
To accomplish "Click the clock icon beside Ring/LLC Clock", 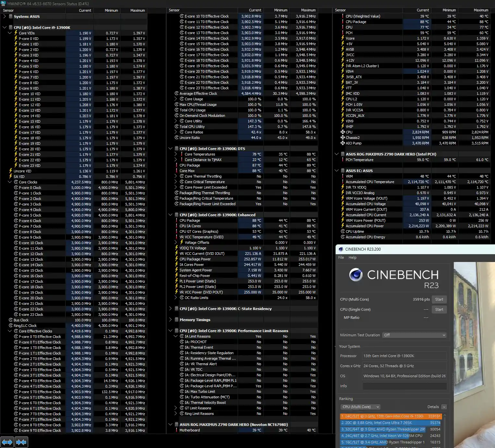I will pos(11,326).
